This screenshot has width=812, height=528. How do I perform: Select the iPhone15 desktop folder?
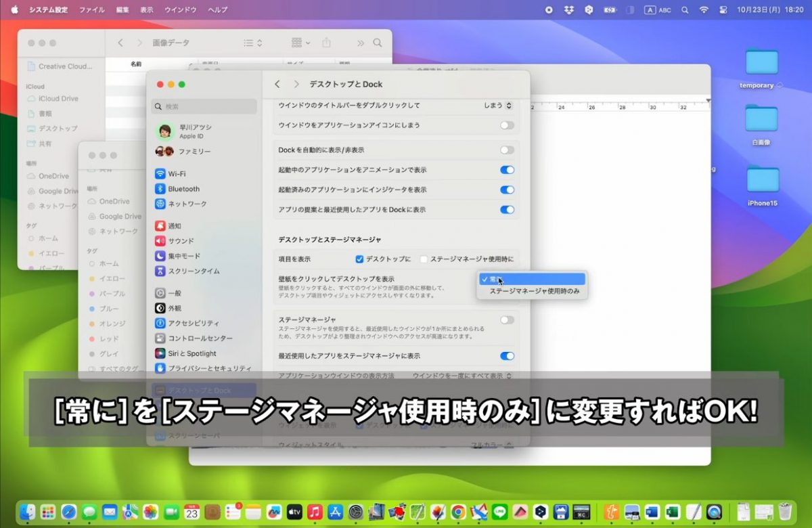(763, 185)
